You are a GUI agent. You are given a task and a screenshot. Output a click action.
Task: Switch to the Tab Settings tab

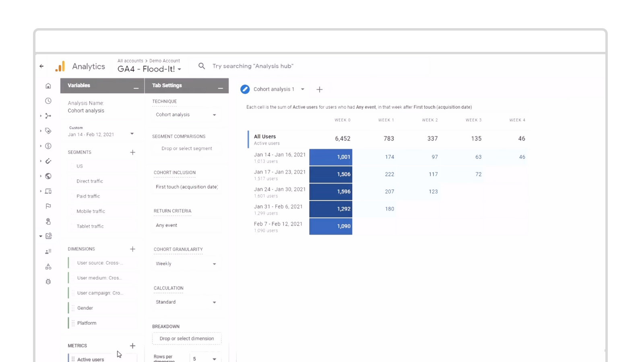[x=167, y=85]
